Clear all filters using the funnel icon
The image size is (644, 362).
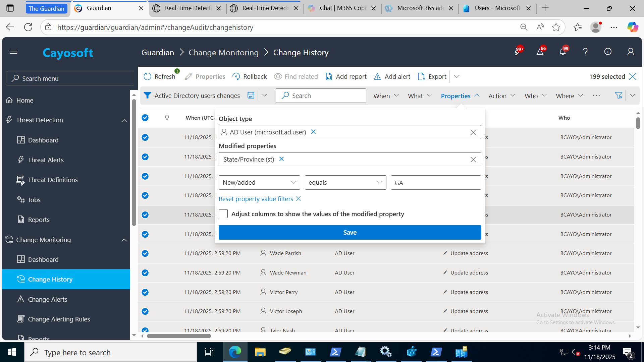tap(619, 96)
